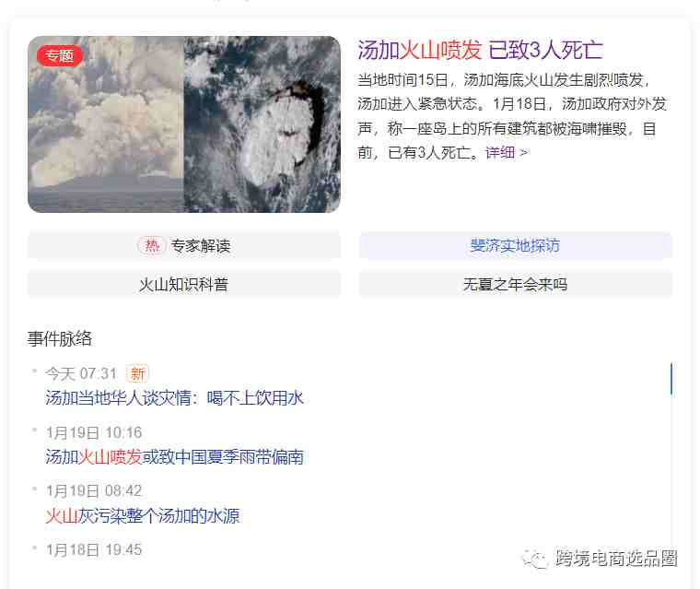Viewport: 700px width, 589px height.
Task: Click the 热 hot tag icon
Action: click(x=152, y=246)
